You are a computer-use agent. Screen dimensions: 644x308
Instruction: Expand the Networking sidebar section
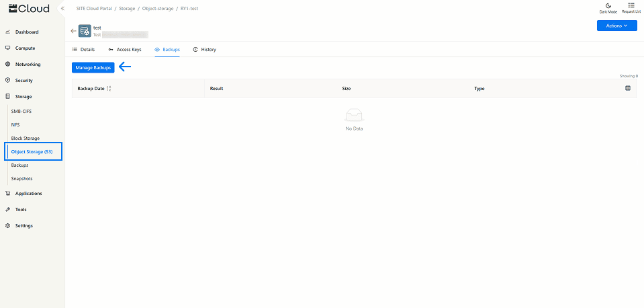[x=28, y=65]
